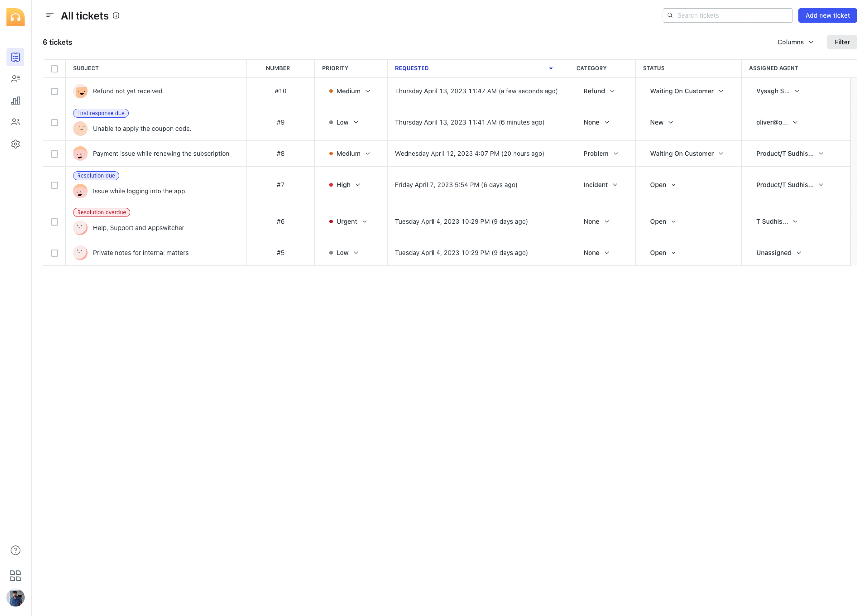Image resolution: width=866 pixels, height=616 pixels.
Task: Open ticket Unable to apply the coupon code
Action: pos(142,129)
